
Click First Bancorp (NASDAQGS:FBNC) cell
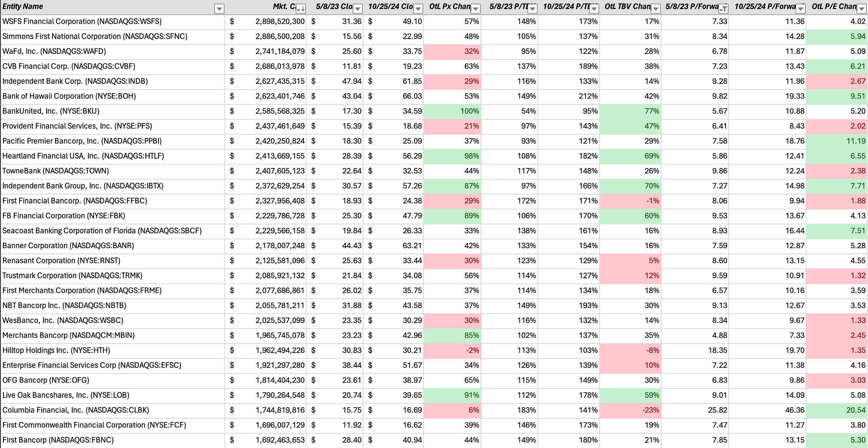click(x=113, y=440)
